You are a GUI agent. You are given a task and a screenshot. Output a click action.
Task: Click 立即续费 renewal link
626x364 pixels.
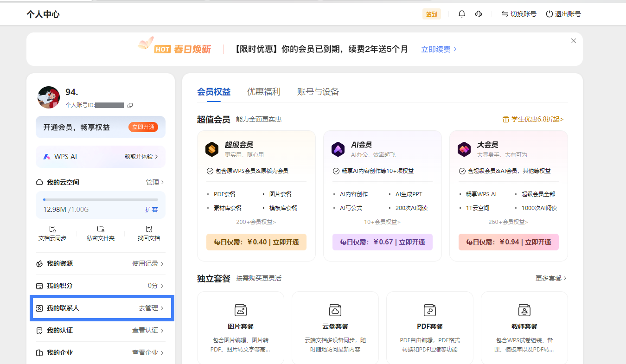pyautogui.click(x=439, y=49)
